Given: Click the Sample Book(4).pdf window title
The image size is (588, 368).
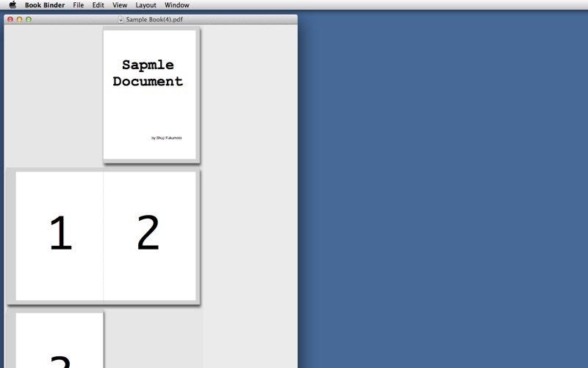Looking at the screenshot, I should coord(154,19).
